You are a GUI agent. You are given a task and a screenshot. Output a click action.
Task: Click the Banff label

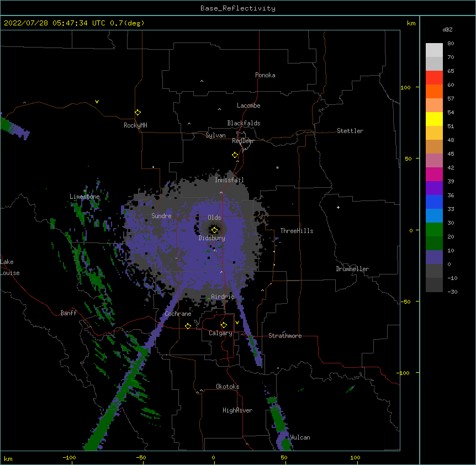tap(68, 313)
